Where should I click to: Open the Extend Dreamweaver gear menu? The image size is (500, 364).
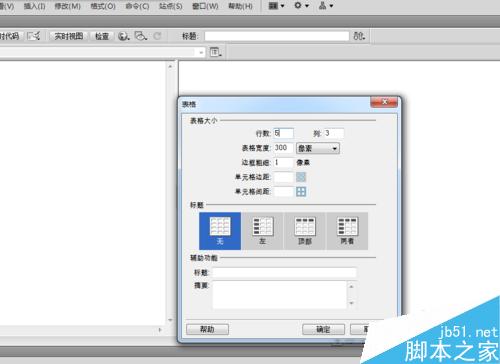pos(301,6)
